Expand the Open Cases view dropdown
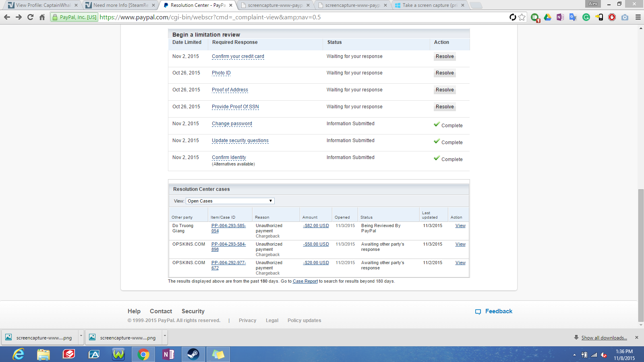 click(x=230, y=201)
